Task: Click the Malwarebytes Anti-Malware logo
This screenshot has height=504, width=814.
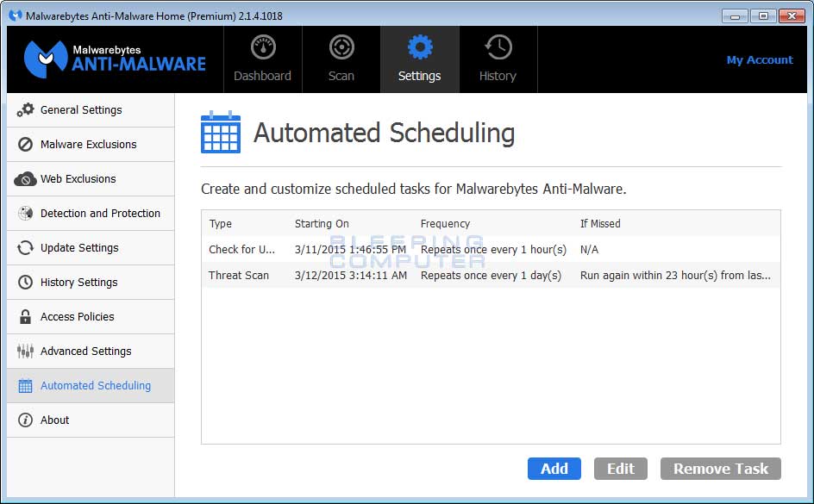Action: coord(115,59)
